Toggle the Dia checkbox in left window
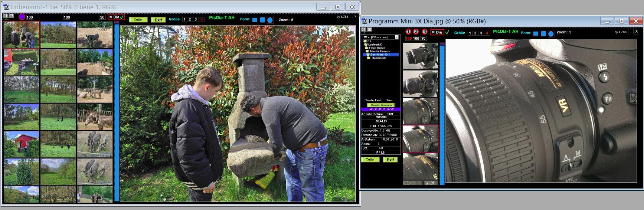The image size is (644, 210). 111,17
